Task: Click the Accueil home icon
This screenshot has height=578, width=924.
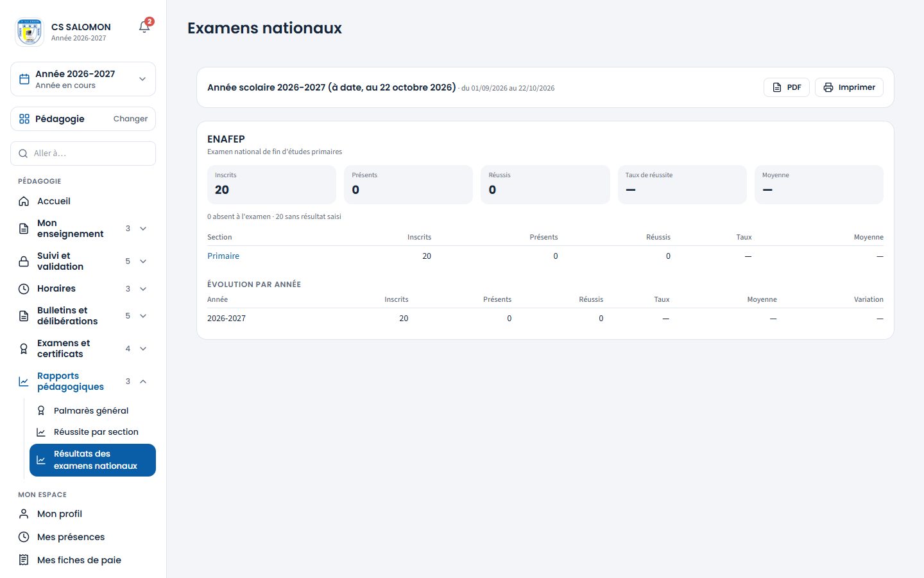Action: click(x=24, y=201)
